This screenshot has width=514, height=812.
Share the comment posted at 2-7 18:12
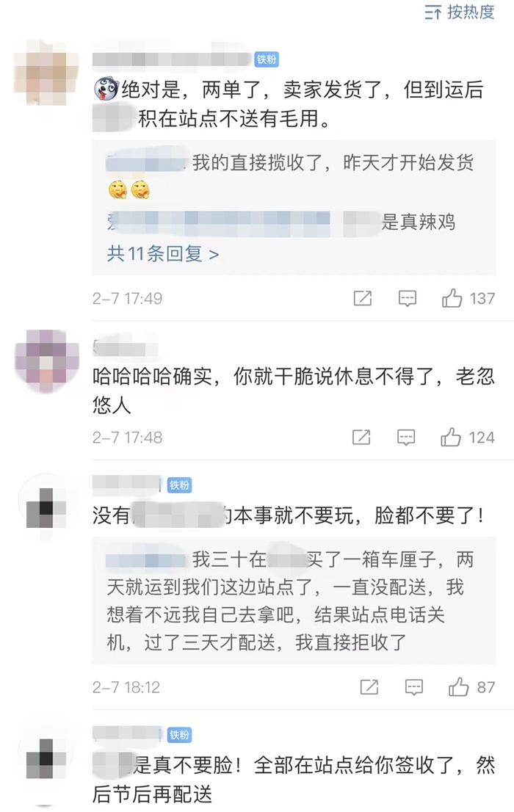[369, 687]
